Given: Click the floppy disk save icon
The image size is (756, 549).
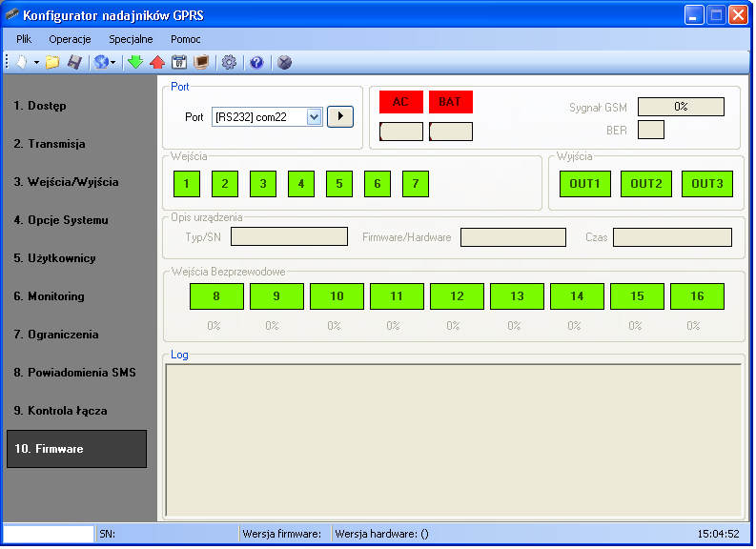Looking at the screenshot, I should [x=74, y=63].
